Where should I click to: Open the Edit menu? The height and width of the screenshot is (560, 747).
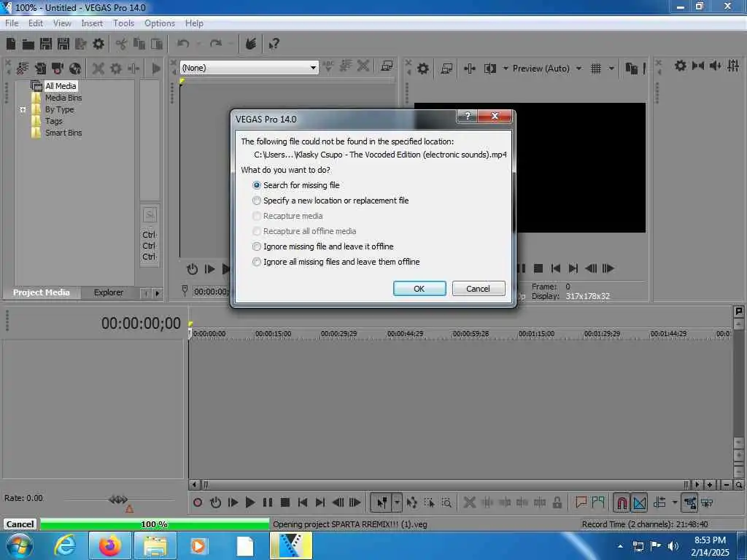35,23
